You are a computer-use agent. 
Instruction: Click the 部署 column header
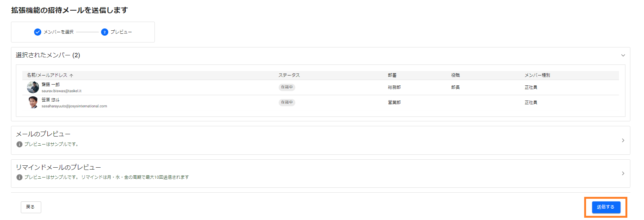click(392, 75)
